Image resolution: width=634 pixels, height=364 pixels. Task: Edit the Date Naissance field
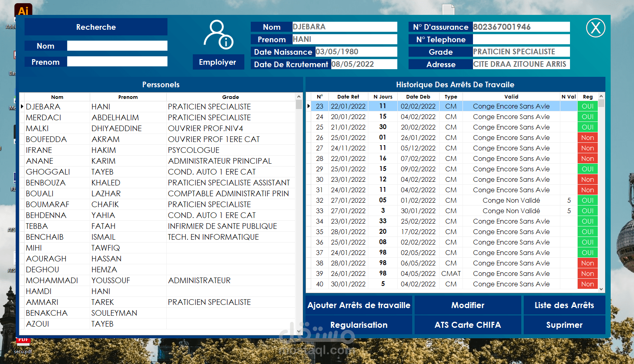click(356, 52)
